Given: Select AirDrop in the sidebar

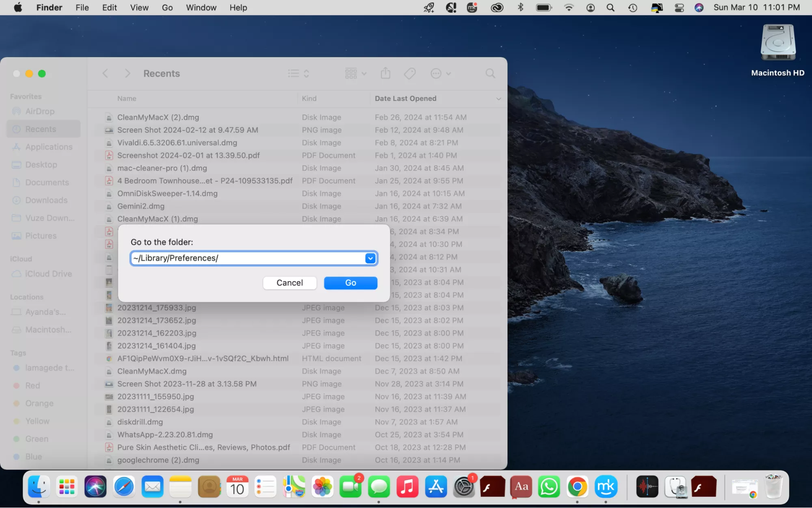Looking at the screenshot, I should [39, 111].
